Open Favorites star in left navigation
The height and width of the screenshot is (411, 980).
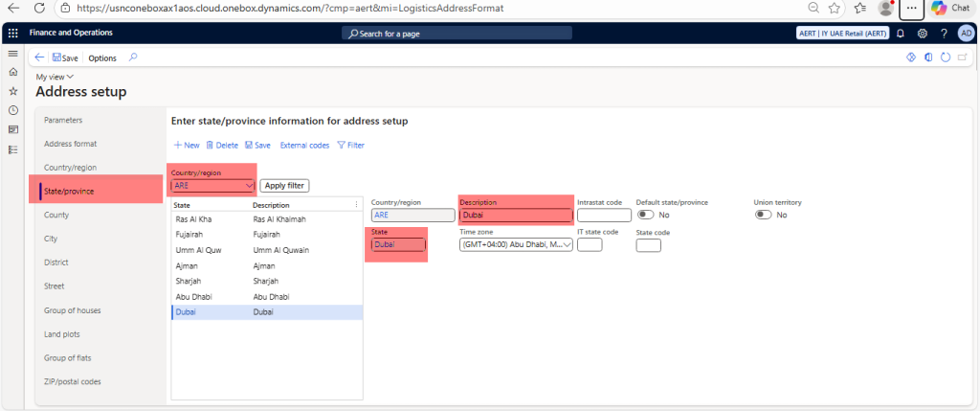tap(12, 91)
